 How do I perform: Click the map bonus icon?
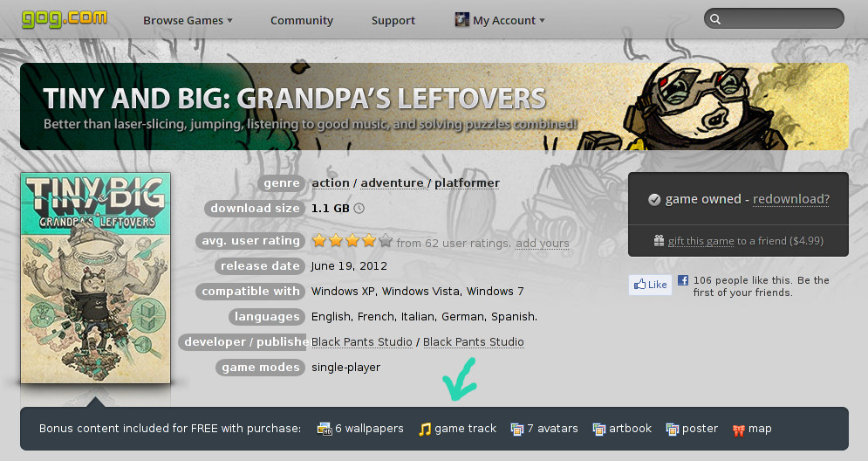pyautogui.click(x=739, y=430)
